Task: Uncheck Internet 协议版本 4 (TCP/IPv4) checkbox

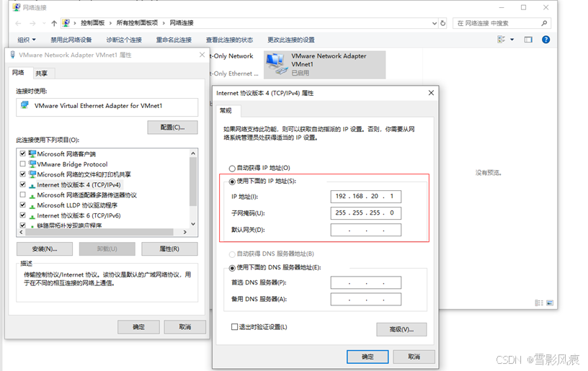Action: coord(23,184)
